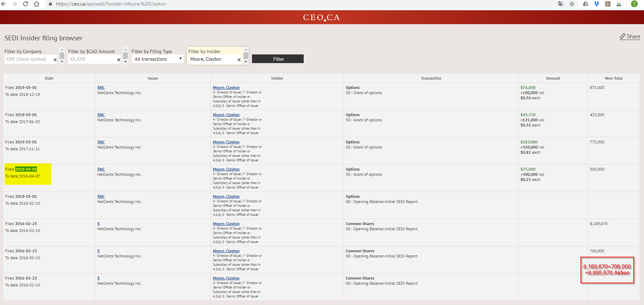This screenshot has width=644, height=305.
Task: Open the All transactions filing type dropdown
Action: (158, 59)
